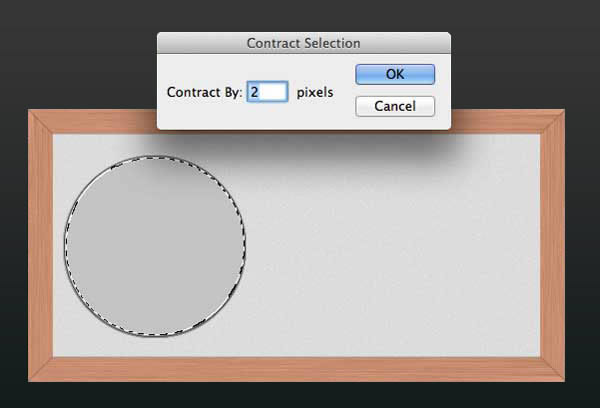The height and width of the screenshot is (408, 600).
Task: Click the empty dialog area below the Contract By field
Action: pos(253,116)
